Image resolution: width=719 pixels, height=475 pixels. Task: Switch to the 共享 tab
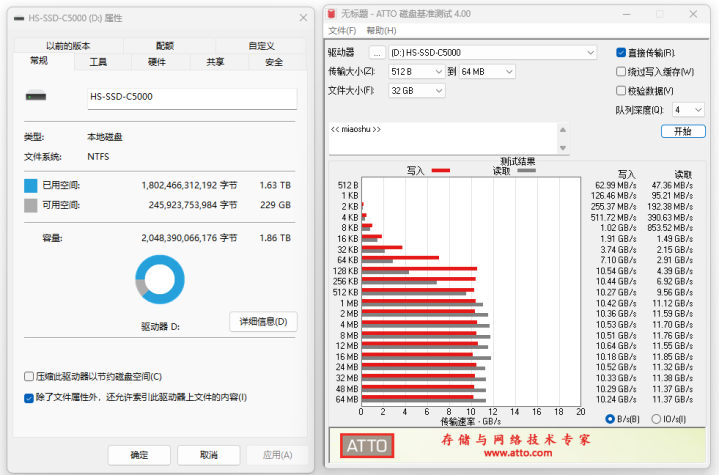coord(215,62)
